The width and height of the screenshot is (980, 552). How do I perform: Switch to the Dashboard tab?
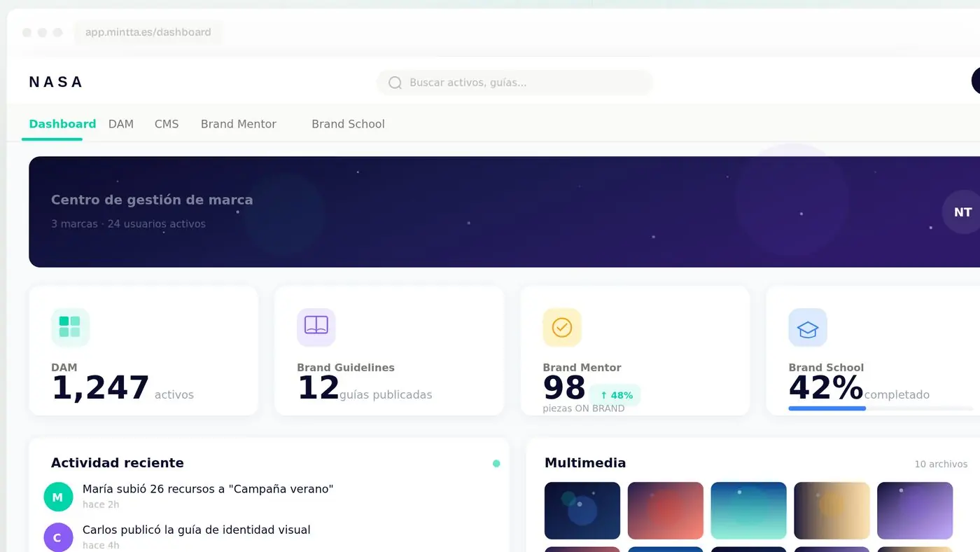tap(62, 124)
